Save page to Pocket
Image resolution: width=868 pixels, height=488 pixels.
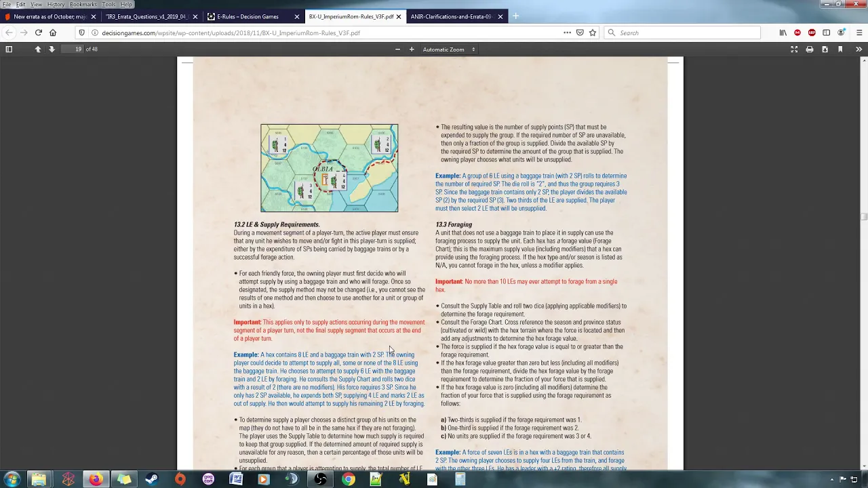[580, 33]
